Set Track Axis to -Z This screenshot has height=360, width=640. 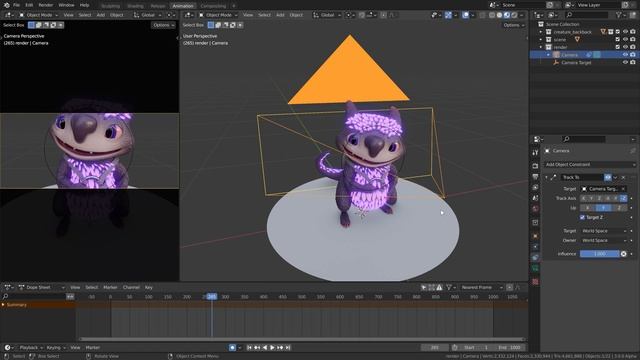point(623,198)
